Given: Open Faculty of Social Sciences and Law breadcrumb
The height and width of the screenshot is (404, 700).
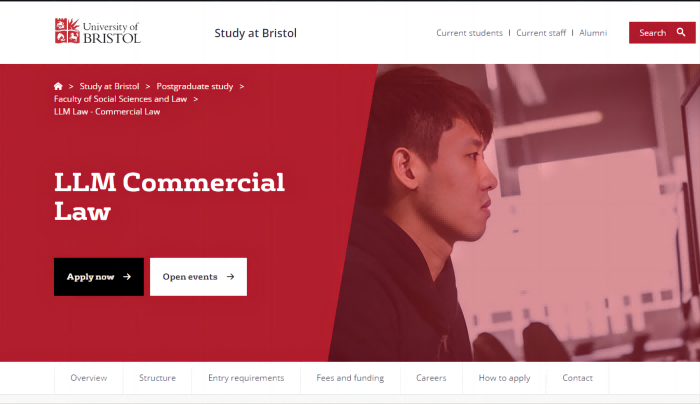Looking at the screenshot, I should [x=121, y=99].
